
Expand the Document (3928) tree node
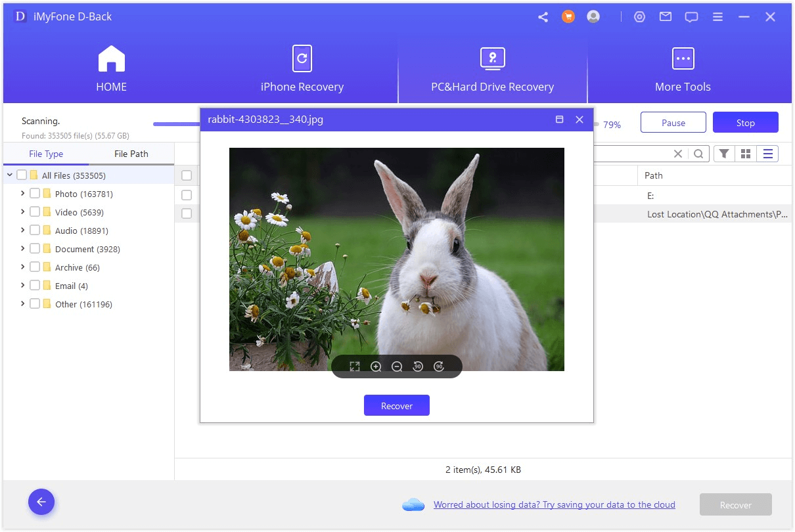click(x=23, y=249)
